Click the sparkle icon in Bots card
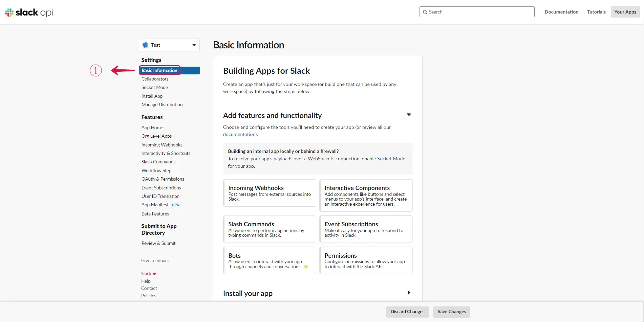Viewport: 644px width, 322px height. pyautogui.click(x=305, y=267)
